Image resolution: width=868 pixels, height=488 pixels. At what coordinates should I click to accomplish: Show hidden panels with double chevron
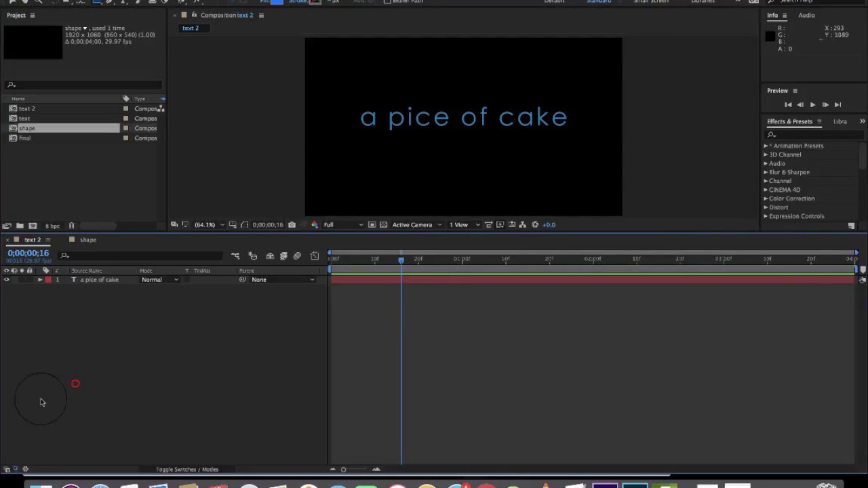862,121
